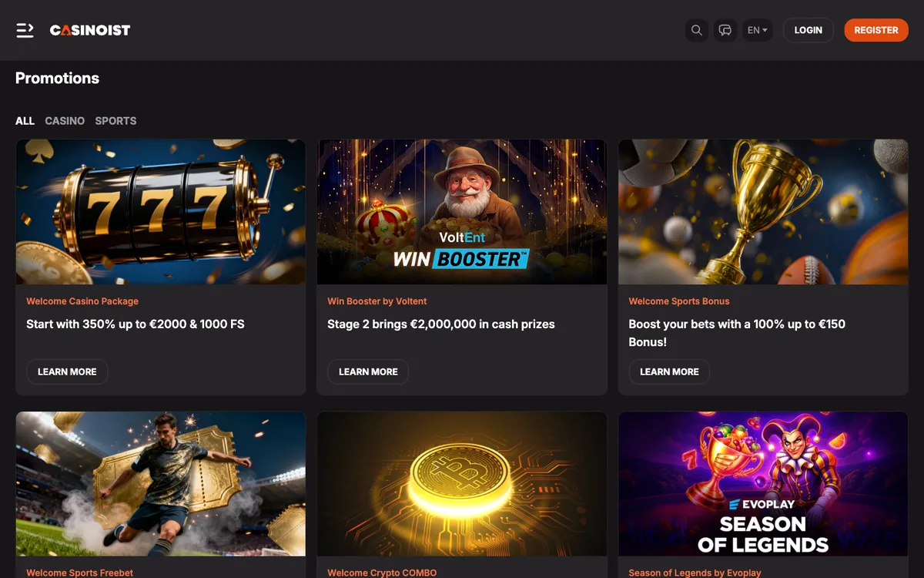Select the ALL promotions tab
This screenshot has width=924, height=578.
(x=25, y=121)
